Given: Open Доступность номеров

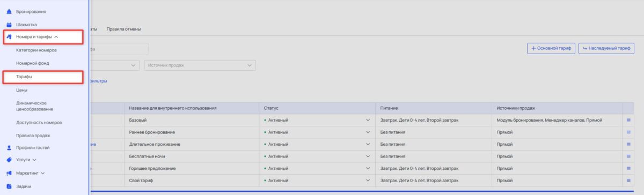Looking at the screenshot, I should (39, 122).
